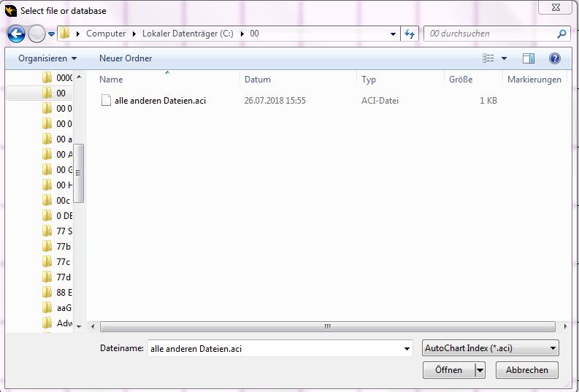
Task: Open the Dateiname history dropdown arrow
Action: pos(407,349)
